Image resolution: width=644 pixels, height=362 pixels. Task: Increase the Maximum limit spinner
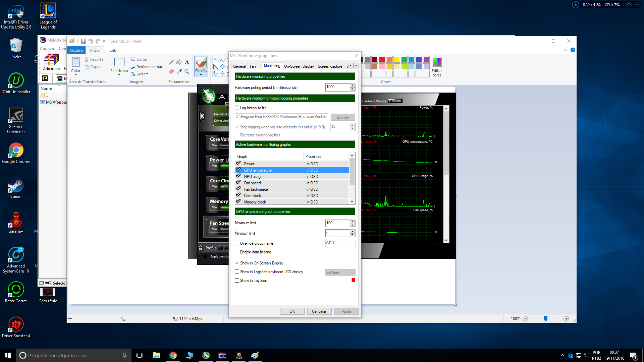click(352, 222)
